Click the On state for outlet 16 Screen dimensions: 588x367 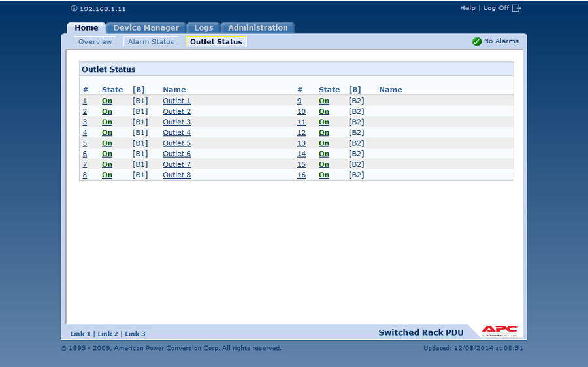[x=324, y=175]
